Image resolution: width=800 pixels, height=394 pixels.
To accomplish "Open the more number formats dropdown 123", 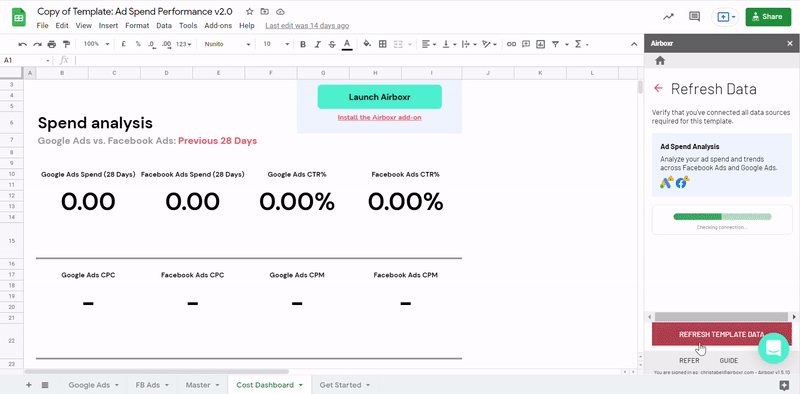I will (184, 44).
